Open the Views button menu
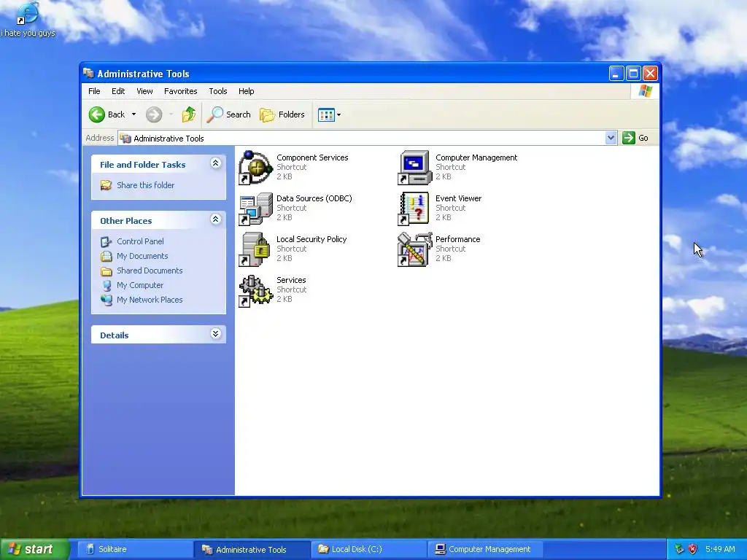Image resolution: width=747 pixels, height=560 pixels. point(329,114)
